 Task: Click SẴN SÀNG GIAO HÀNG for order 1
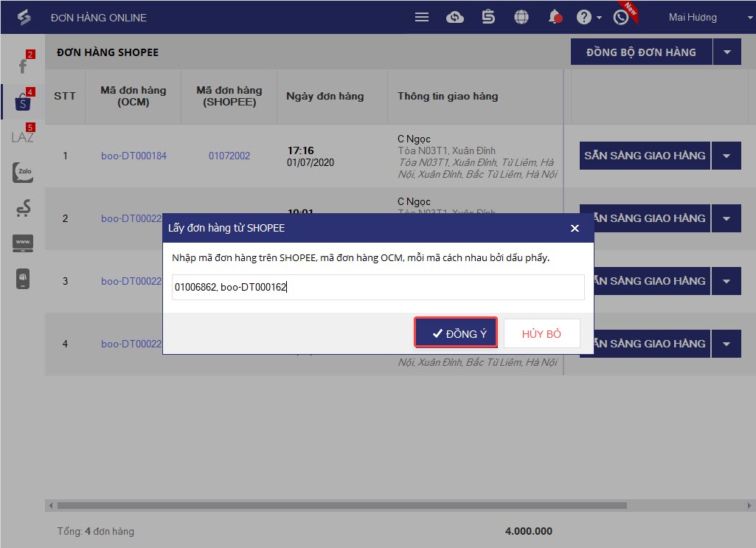point(645,156)
